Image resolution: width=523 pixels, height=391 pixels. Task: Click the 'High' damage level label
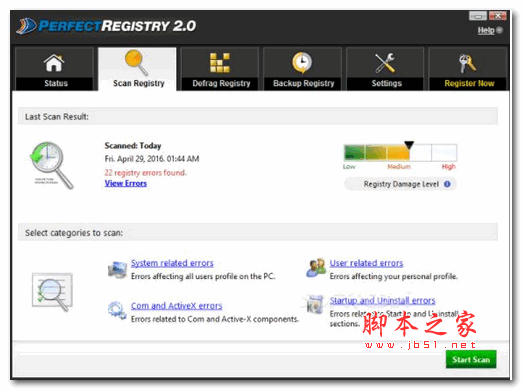pyautogui.click(x=449, y=166)
